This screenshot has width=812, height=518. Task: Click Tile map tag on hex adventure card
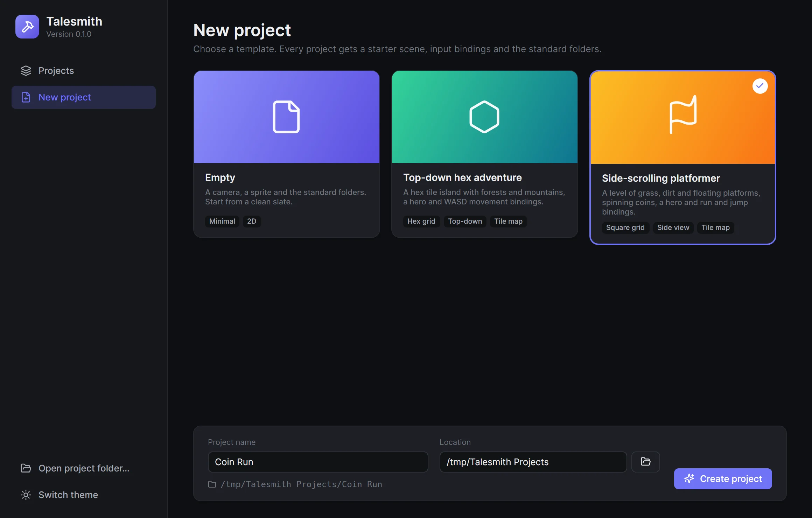[x=509, y=221]
